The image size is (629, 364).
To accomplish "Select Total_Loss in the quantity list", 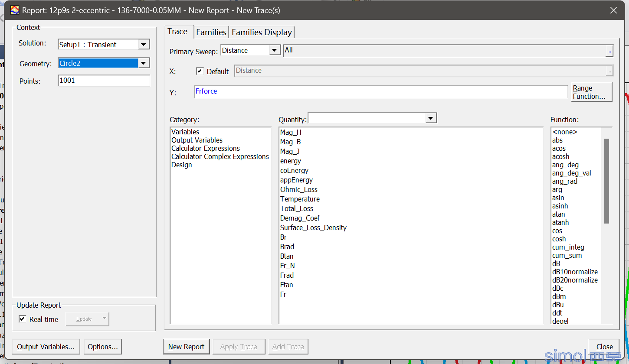I will click(297, 208).
